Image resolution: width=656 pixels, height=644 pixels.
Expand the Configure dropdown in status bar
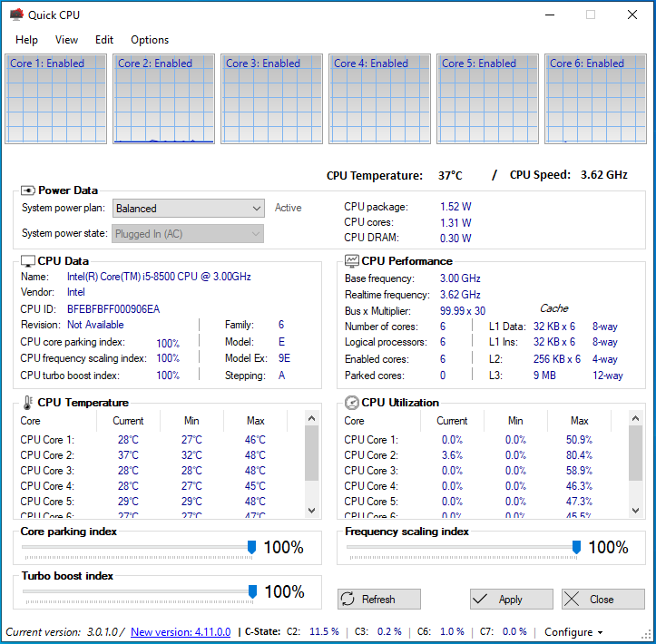click(573, 632)
